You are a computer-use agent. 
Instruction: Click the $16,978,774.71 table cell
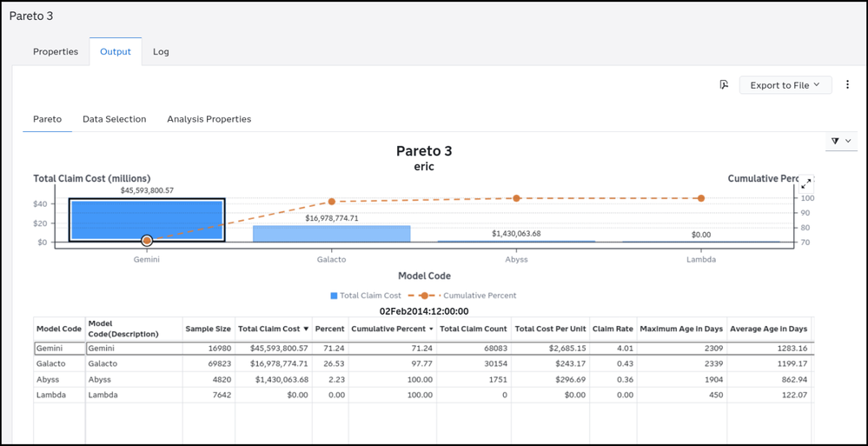274,364
